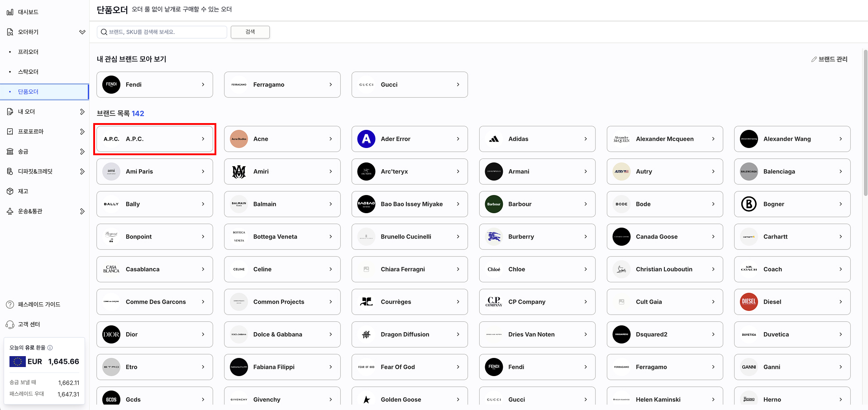Click the pencil icon for brand management

[x=814, y=59]
